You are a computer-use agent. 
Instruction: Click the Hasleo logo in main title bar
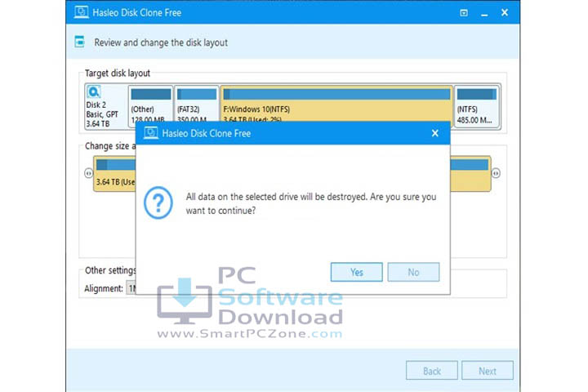click(81, 12)
